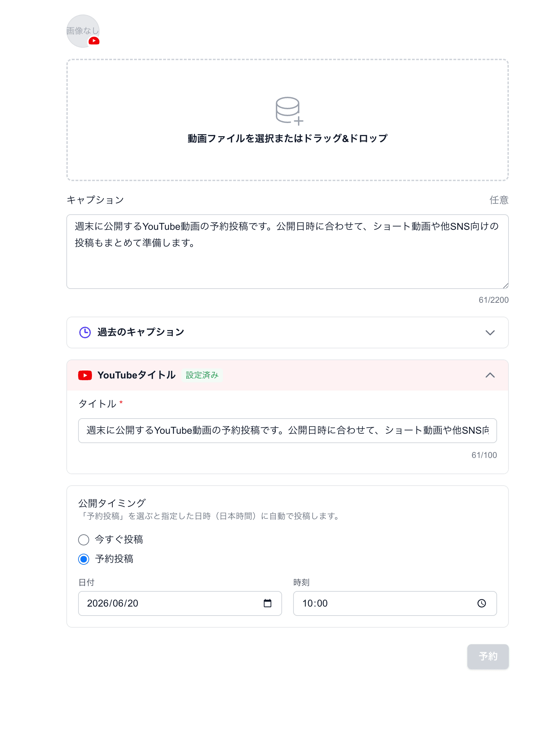Click the 日付 date field 2026/06/20

180,603
